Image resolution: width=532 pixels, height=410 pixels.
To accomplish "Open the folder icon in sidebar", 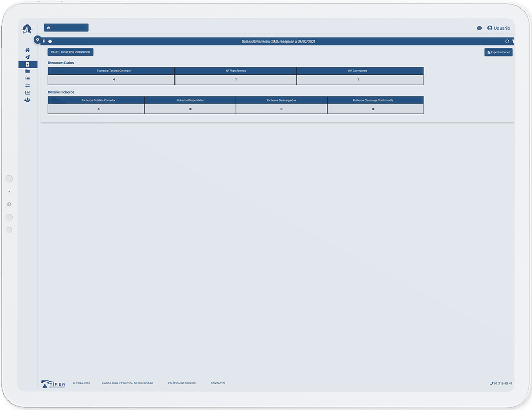I will coord(27,71).
